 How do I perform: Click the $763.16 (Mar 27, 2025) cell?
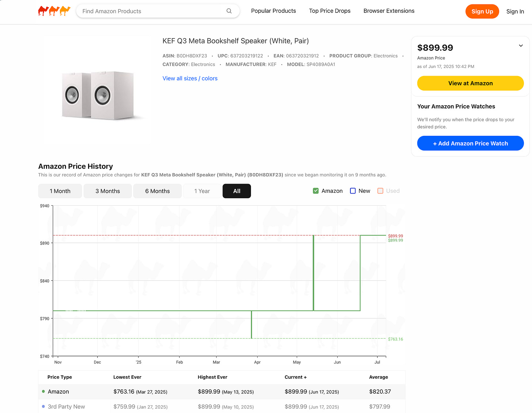[x=140, y=391]
